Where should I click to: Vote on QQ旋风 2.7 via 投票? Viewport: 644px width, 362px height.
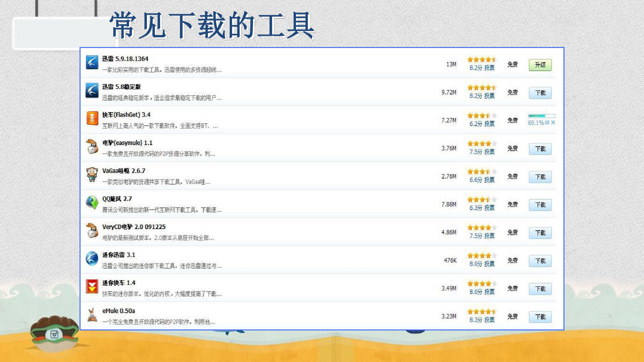coord(489,208)
